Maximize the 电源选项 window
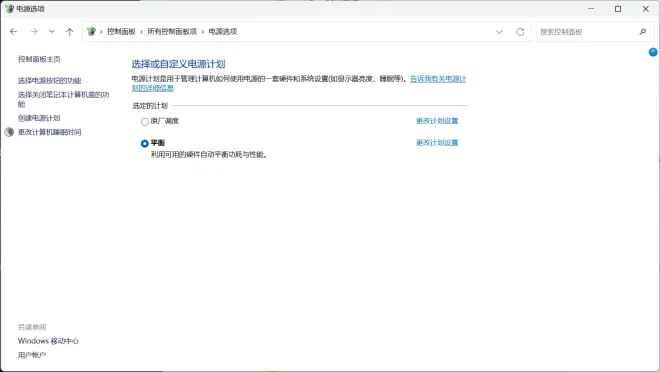 click(x=618, y=8)
